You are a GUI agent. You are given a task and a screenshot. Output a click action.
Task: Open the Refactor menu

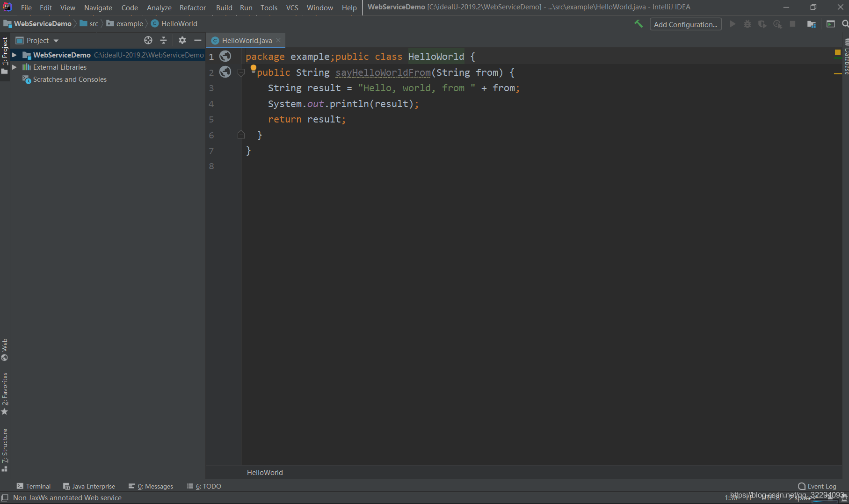[x=192, y=7]
